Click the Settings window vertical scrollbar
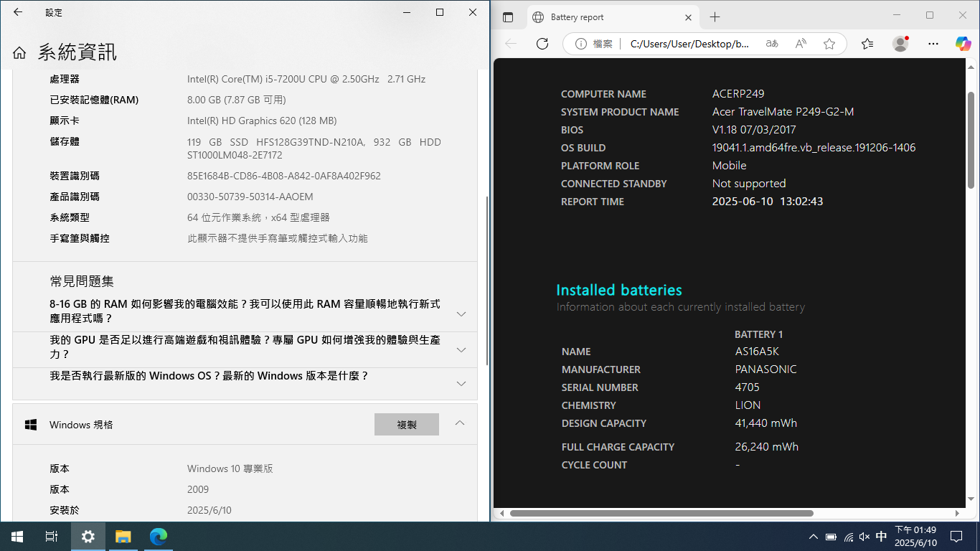 (x=486, y=281)
